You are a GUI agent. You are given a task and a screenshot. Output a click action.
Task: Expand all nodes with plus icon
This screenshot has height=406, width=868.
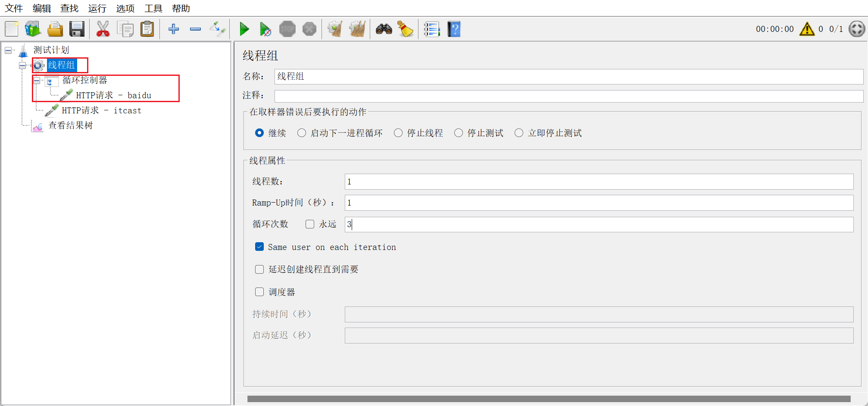point(174,29)
